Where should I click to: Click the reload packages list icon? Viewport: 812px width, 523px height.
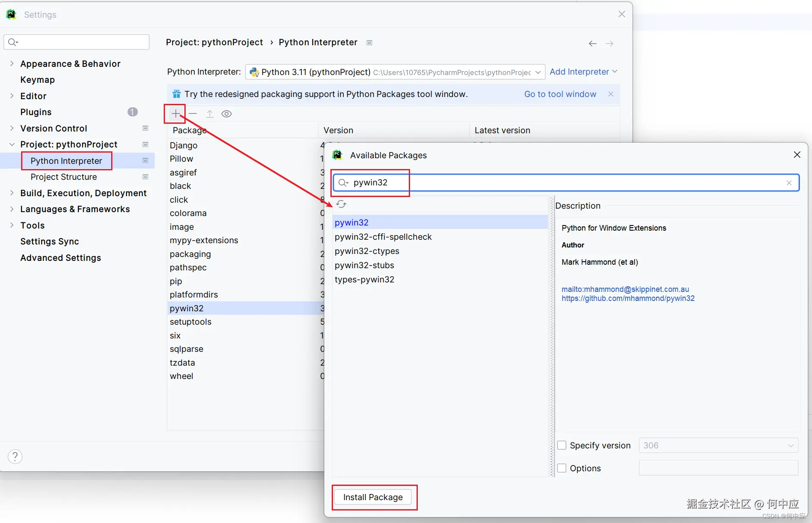point(341,204)
